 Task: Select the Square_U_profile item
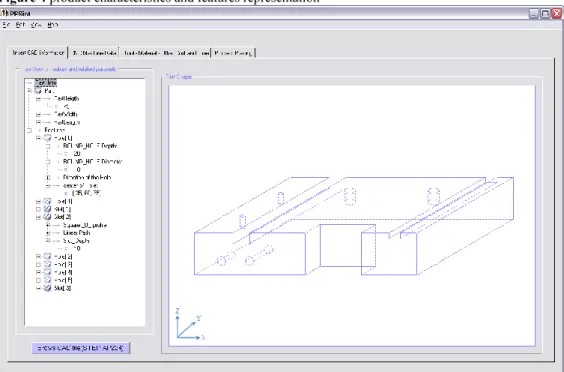tap(85, 225)
